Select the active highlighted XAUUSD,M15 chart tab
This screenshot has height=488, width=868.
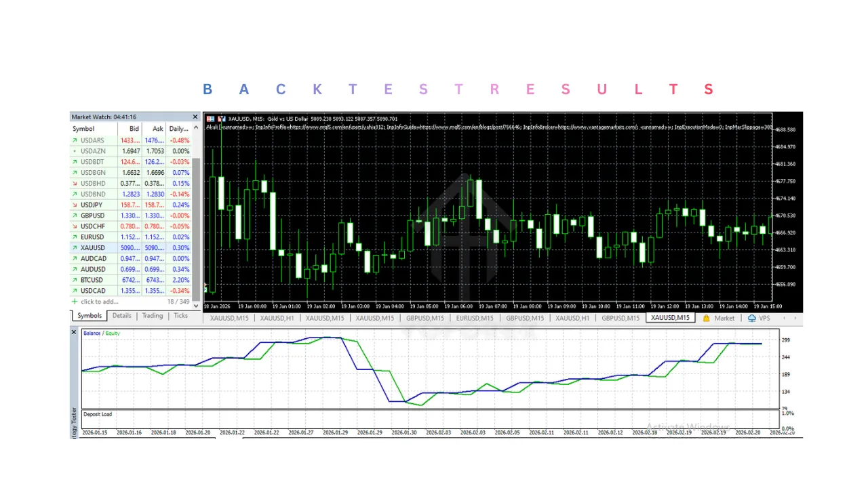click(670, 318)
